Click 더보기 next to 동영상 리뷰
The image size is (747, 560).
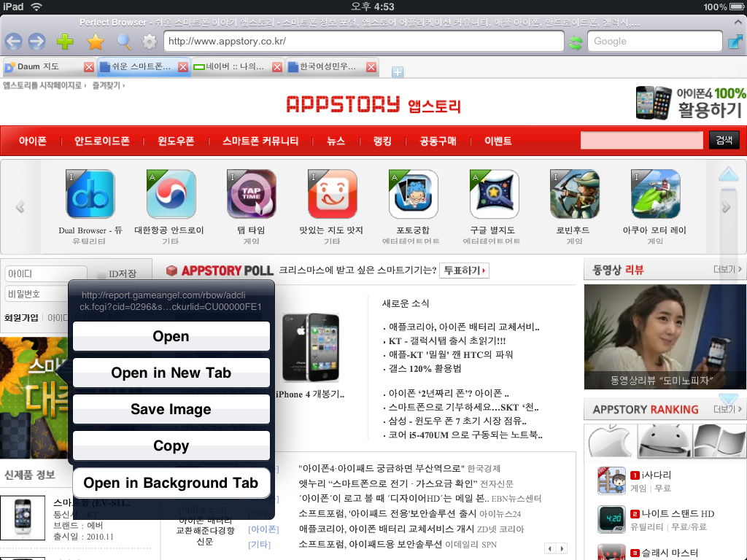click(727, 270)
